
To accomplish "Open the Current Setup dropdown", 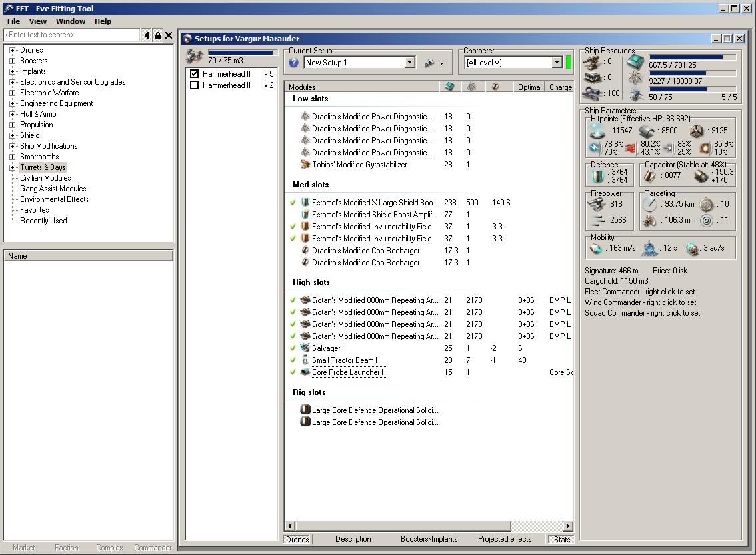I will click(410, 62).
